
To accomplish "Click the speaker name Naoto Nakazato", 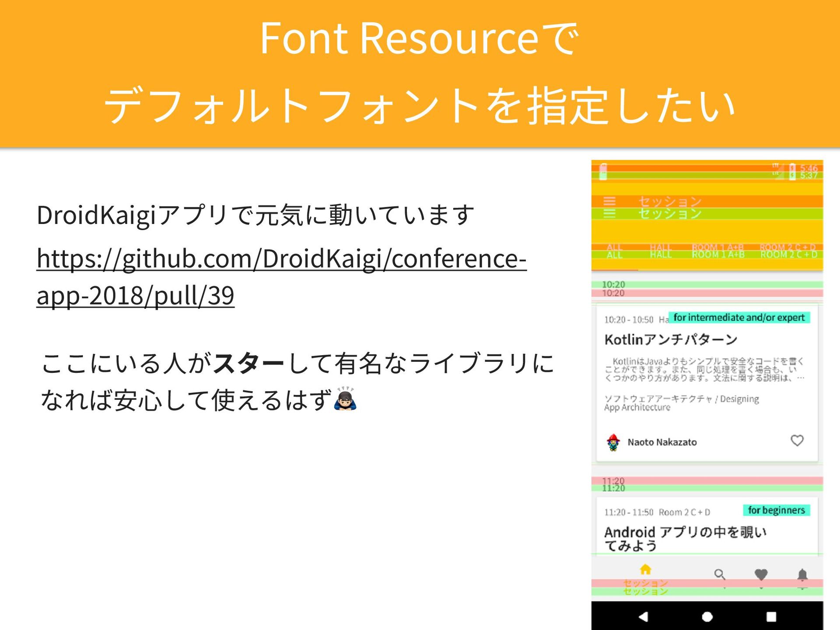I will tap(662, 442).
